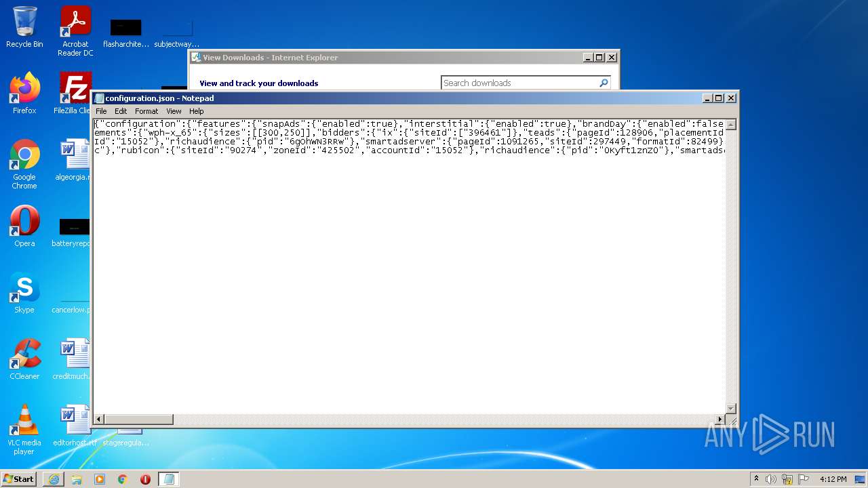Screen dimensions: 868x488
Task: Open Acrobat Reader DC desktop icon
Action: point(75,30)
